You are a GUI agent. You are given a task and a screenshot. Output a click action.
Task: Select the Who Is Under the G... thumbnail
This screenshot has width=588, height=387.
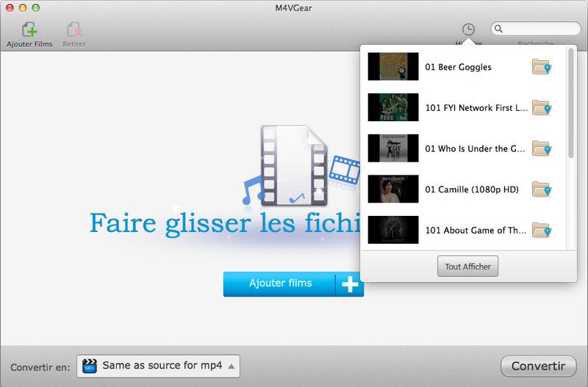click(x=393, y=148)
